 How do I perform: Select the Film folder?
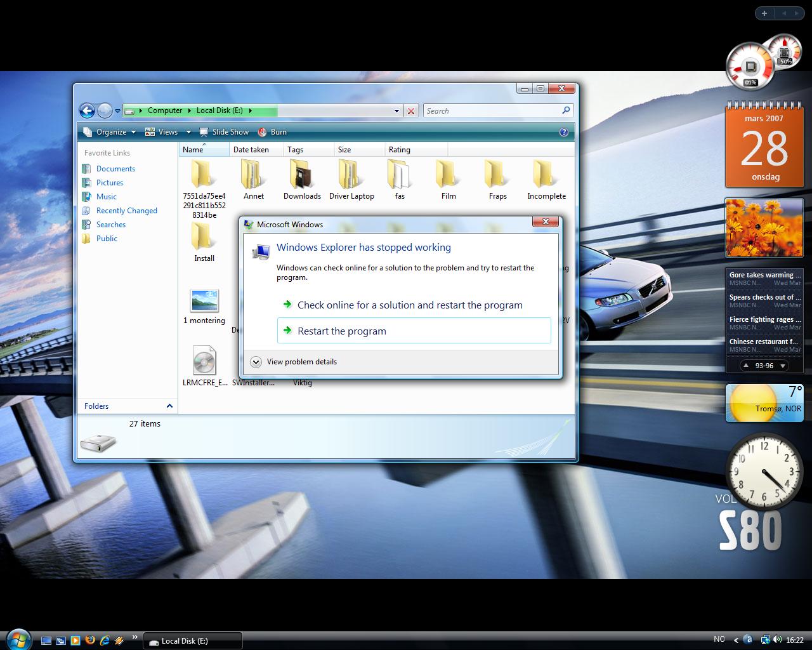tap(449, 179)
